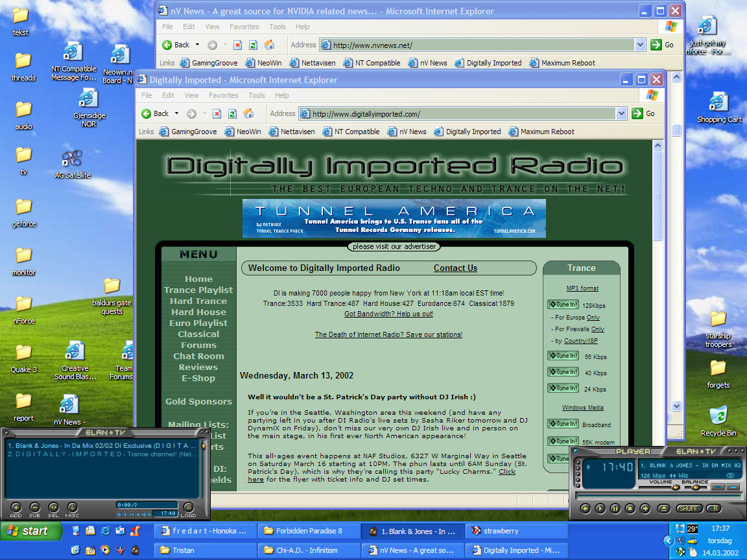Pause playback in the Winamp player
Screen dimensions: 747x560
[615, 509]
